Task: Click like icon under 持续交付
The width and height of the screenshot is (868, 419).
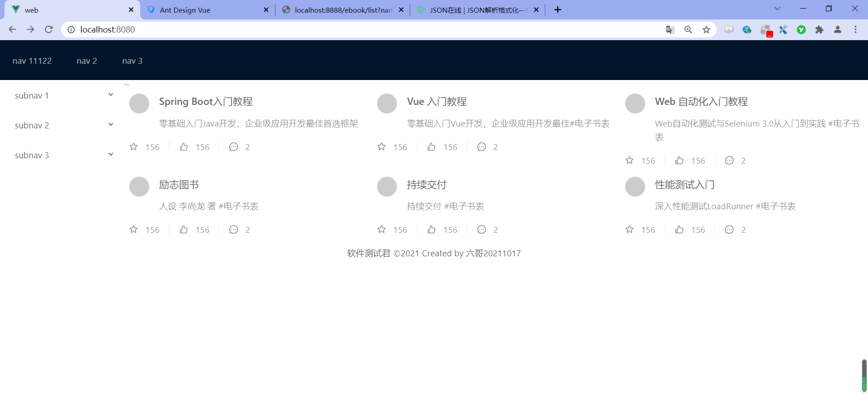Action: click(431, 229)
